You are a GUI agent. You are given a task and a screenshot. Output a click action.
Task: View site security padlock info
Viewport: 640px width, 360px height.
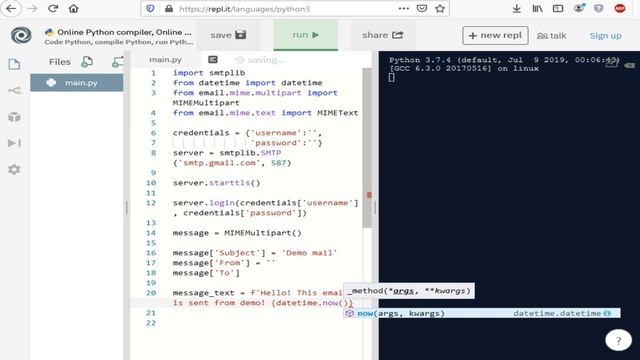point(169,9)
